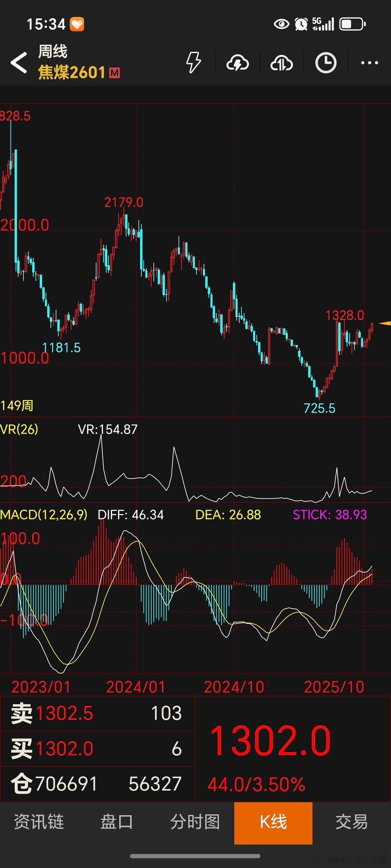The height and width of the screenshot is (868, 391).
Task: Tap the large 1302.0 last price
Action: click(x=270, y=741)
